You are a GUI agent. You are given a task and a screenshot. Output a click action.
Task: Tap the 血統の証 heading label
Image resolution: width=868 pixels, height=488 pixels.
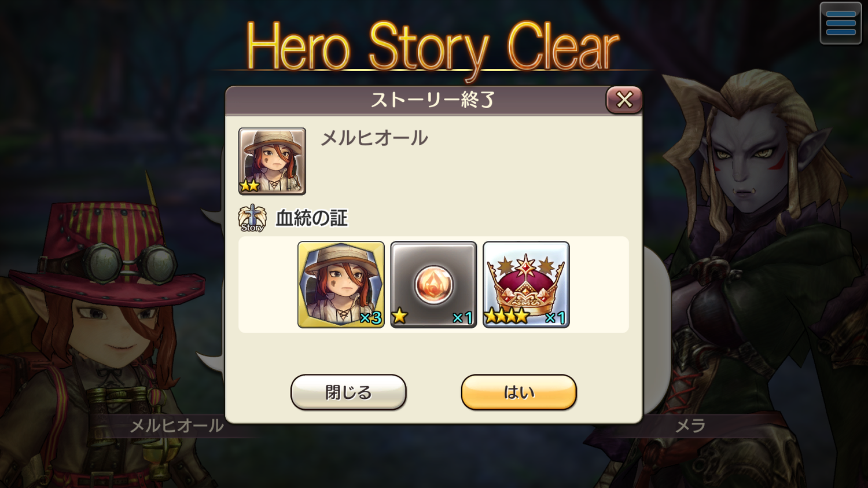tap(311, 218)
